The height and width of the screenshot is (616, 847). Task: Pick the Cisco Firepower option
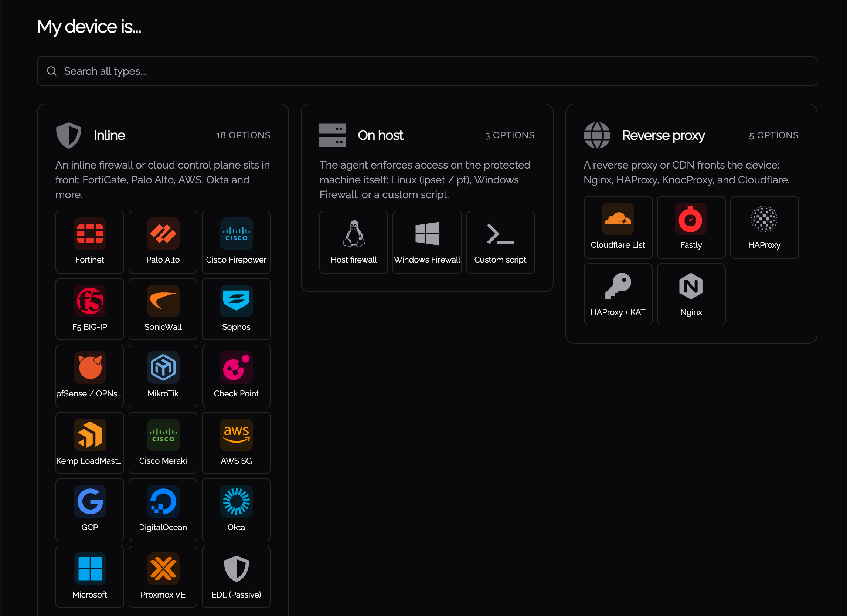pos(236,242)
